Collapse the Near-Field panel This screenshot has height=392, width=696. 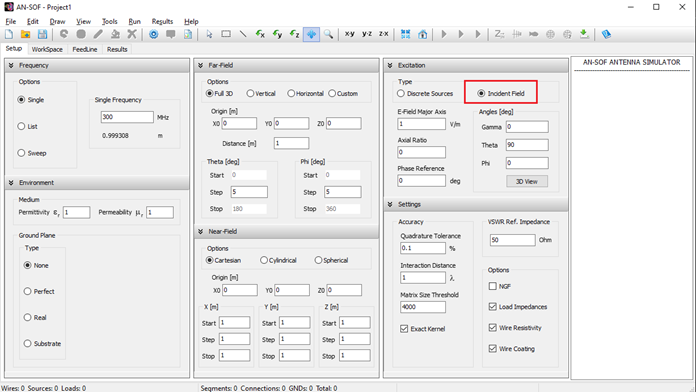click(201, 231)
